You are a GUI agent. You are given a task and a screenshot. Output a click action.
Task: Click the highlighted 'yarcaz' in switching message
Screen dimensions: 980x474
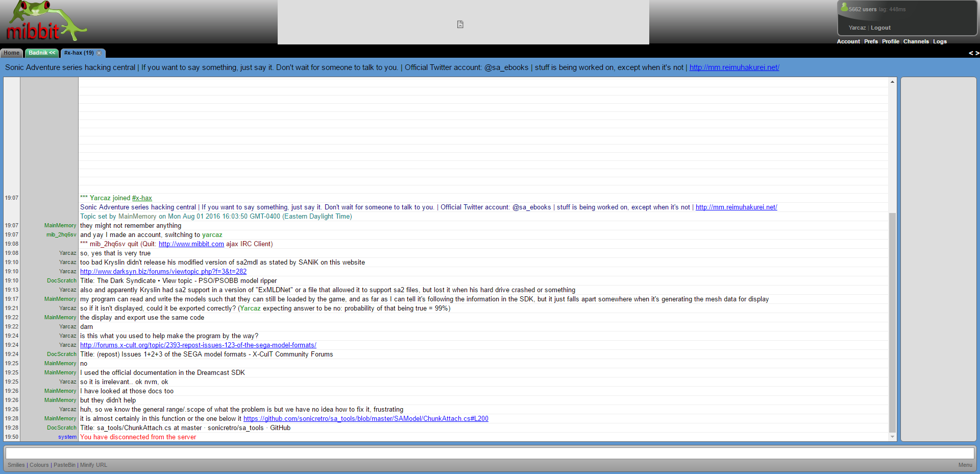pos(212,235)
